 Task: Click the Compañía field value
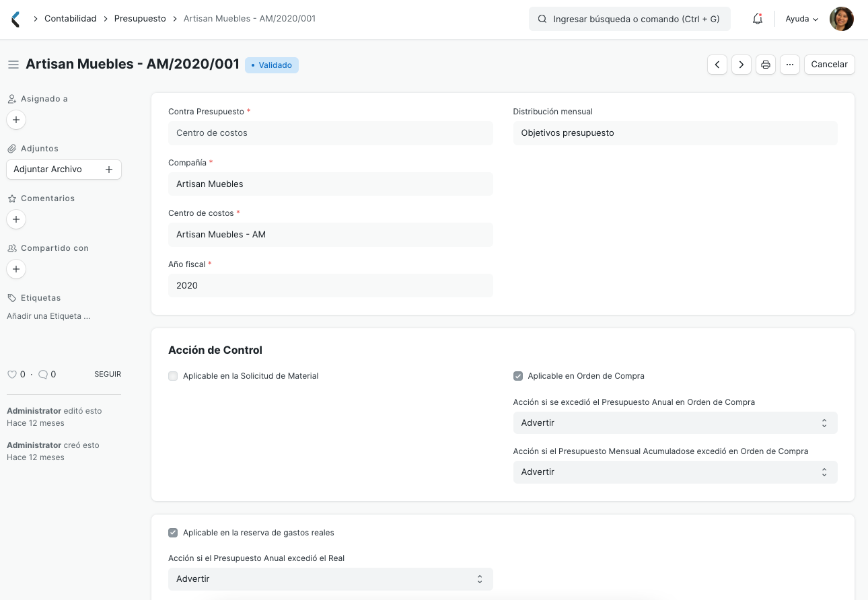click(x=330, y=184)
